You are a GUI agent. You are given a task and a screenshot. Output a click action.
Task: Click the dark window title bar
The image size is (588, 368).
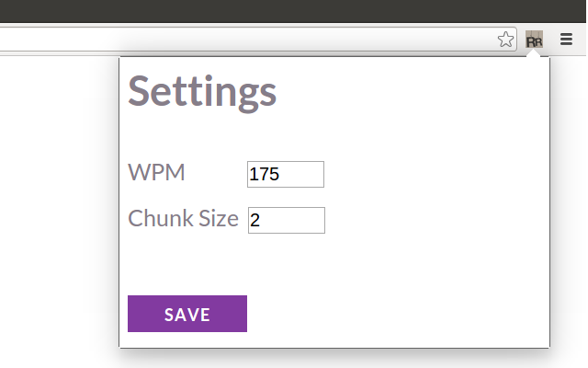(293, 11)
